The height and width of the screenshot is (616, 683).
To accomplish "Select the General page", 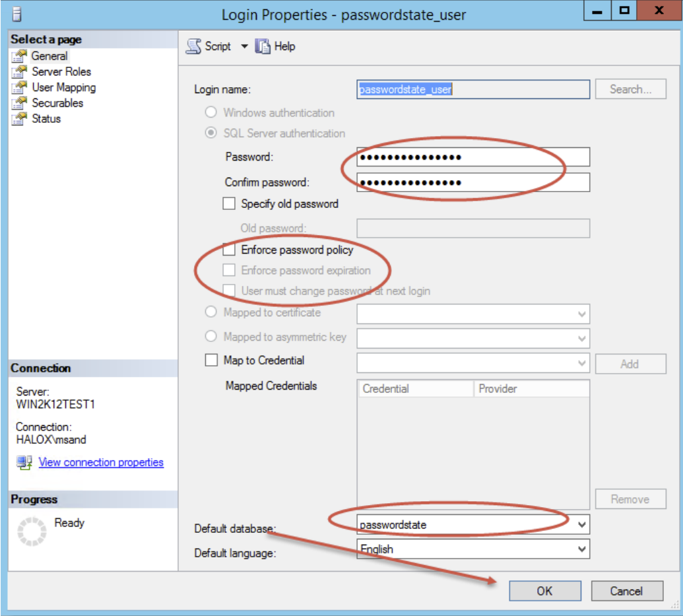I will point(49,56).
